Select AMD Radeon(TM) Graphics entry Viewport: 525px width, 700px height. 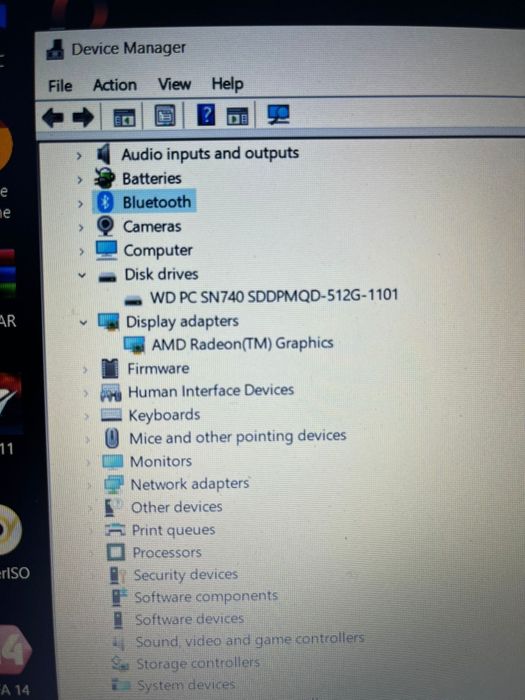coord(242,343)
